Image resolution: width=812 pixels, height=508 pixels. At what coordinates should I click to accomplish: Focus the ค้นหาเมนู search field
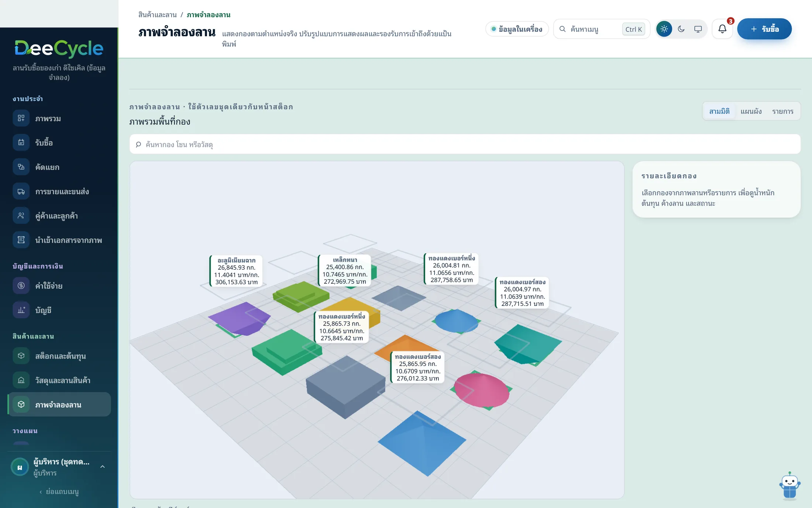tap(602, 29)
